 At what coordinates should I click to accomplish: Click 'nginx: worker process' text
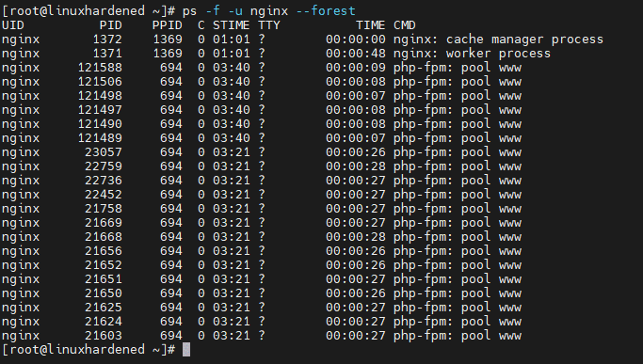pyautogui.click(x=472, y=54)
